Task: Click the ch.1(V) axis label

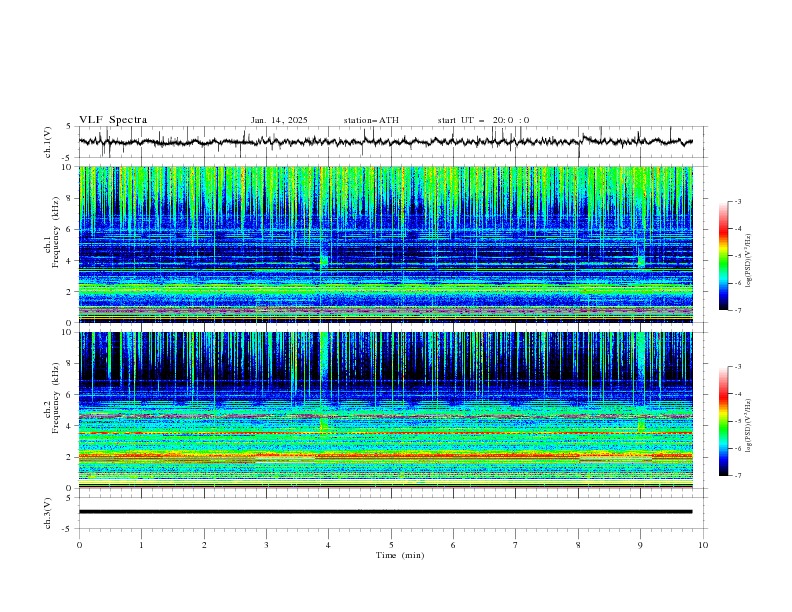Action: pyautogui.click(x=48, y=142)
